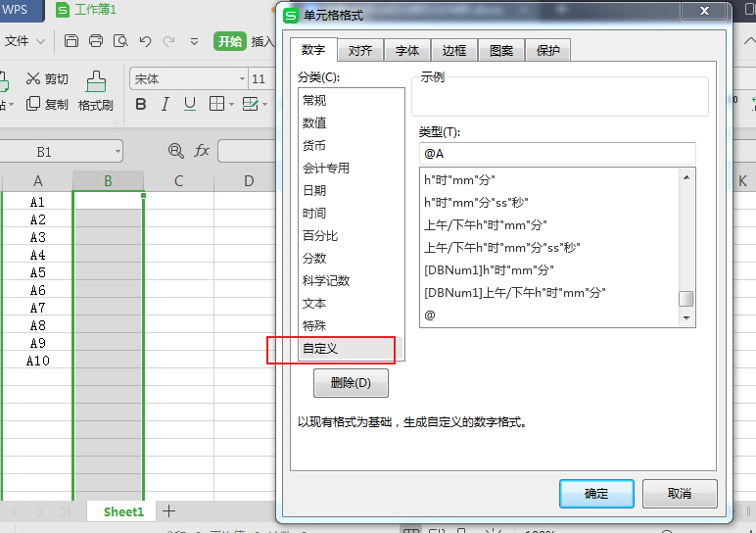Select column A header
Image resolution: width=756 pixels, height=533 pixels.
click(x=38, y=181)
